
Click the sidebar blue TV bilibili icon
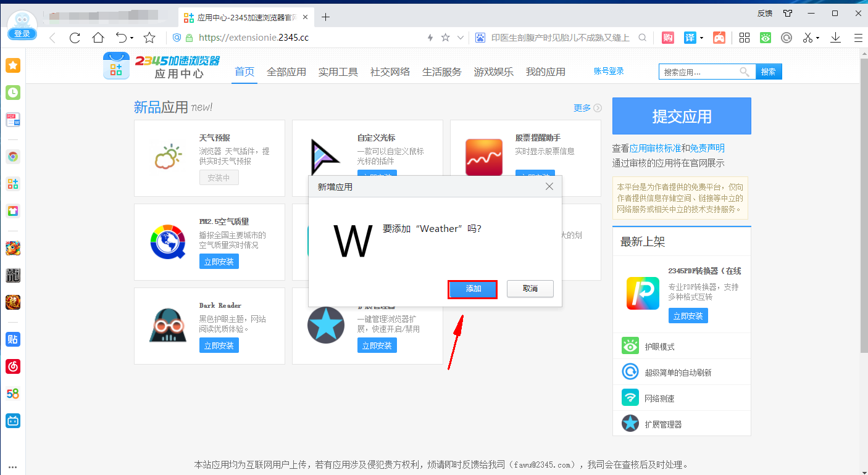click(13, 421)
